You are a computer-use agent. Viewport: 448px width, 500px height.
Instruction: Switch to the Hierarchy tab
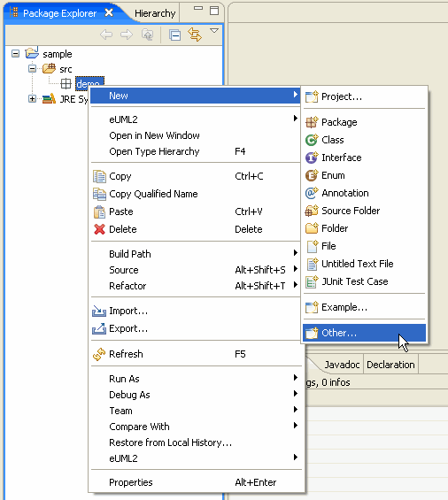(155, 13)
